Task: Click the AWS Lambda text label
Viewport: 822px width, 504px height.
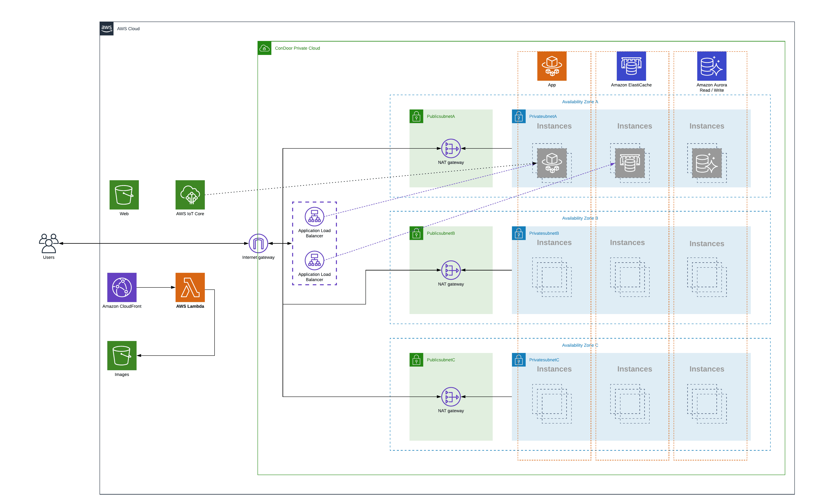Action: coord(190,306)
